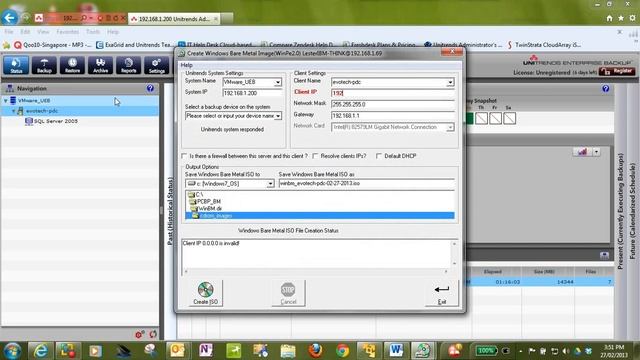The image size is (640, 360).
Task: Collapse the VMware_UEB tree node arrow
Action: point(6,100)
